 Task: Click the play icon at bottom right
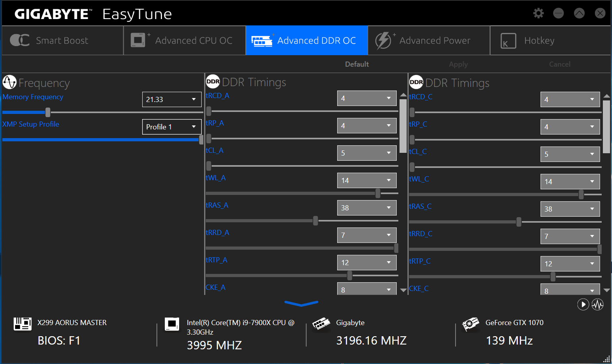click(583, 304)
